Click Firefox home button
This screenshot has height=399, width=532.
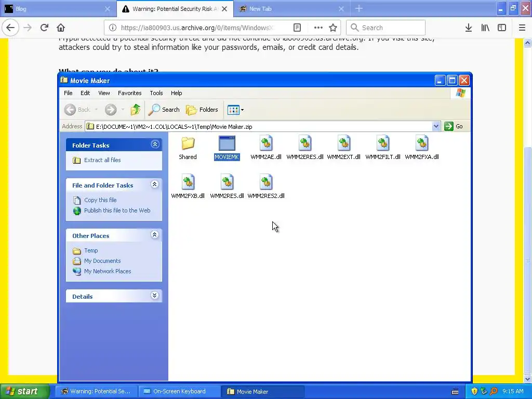coord(61,28)
